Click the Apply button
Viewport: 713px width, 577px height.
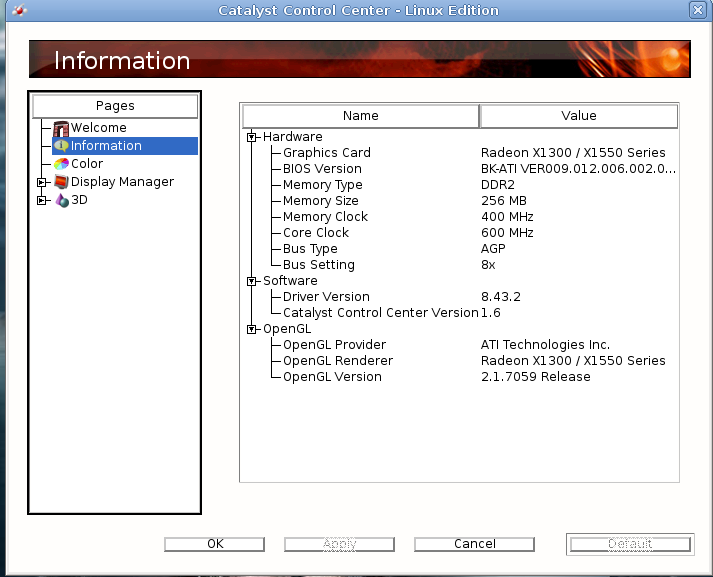(339, 544)
